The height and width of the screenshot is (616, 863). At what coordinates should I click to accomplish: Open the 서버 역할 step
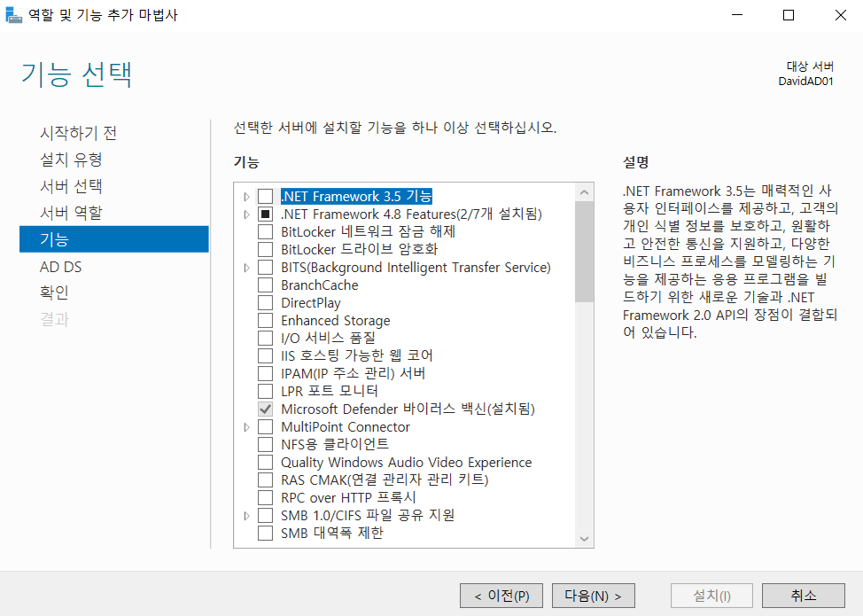tap(71, 213)
